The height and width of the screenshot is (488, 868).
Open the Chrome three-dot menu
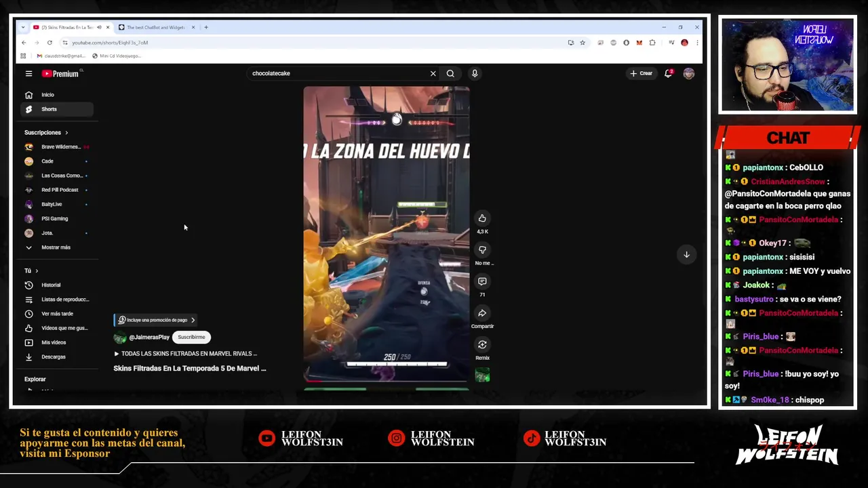click(697, 43)
